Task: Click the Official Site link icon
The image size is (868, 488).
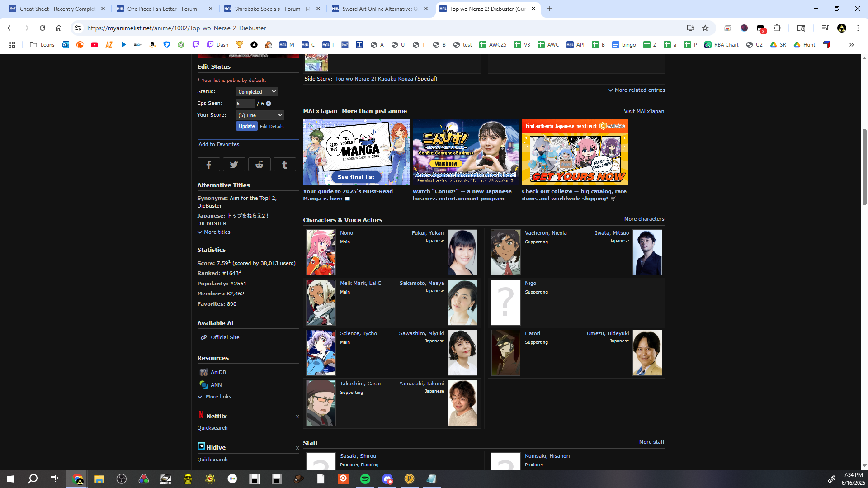Action: tap(204, 337)
